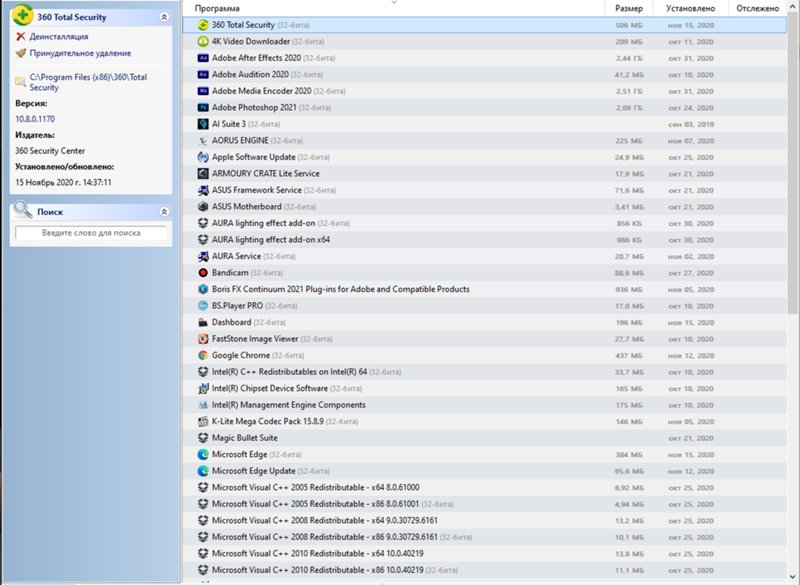This screenshot has height=585, width=800.
Task: Select the Dashboard program icon
Action: (x=203, y=322)
